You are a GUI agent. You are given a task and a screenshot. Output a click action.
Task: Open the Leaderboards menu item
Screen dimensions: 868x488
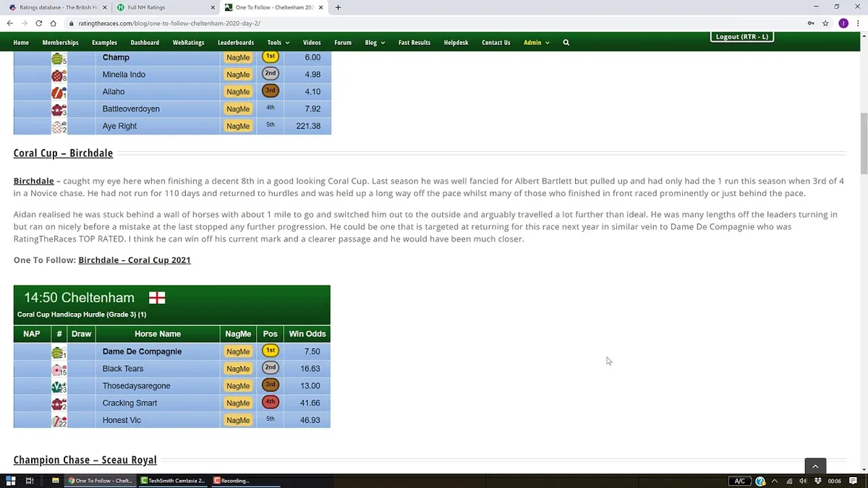(x=236, y=43)
